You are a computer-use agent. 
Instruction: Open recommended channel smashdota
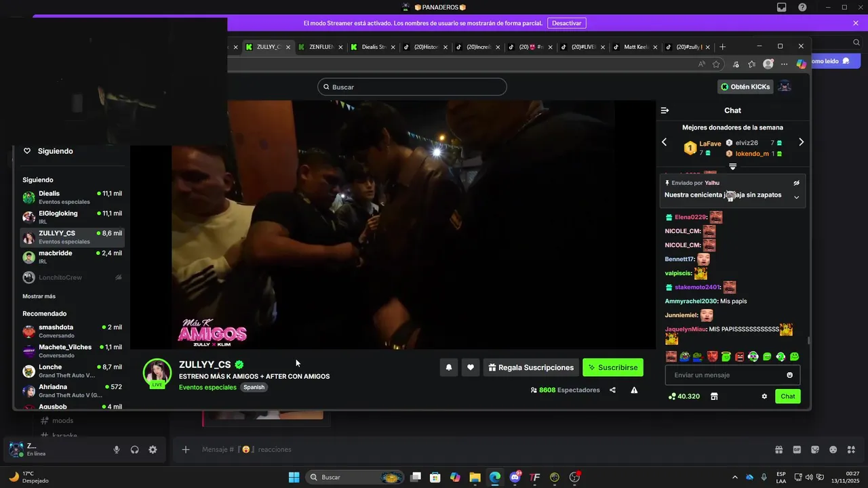73,331
